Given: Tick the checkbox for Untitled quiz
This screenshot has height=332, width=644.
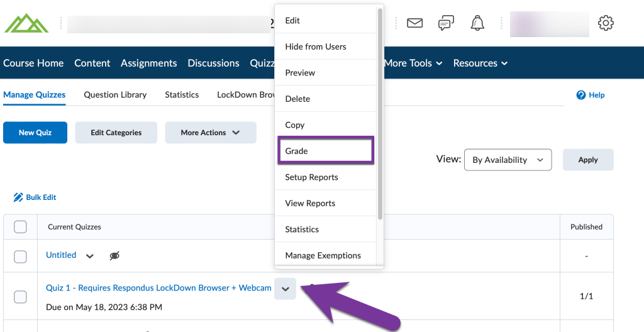Looking at the screenshot, I should pos(20,257).
